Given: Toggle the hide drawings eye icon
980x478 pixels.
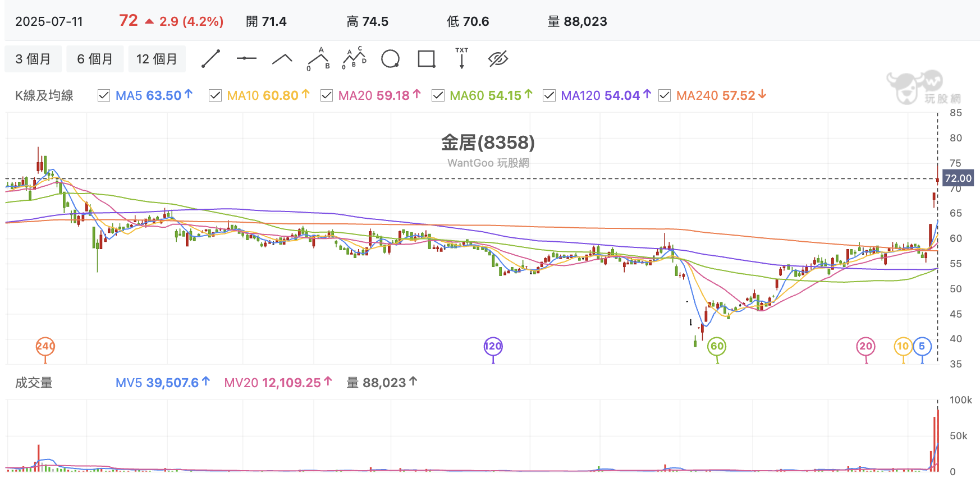Looking at the screenshot, I should (498, 58).
